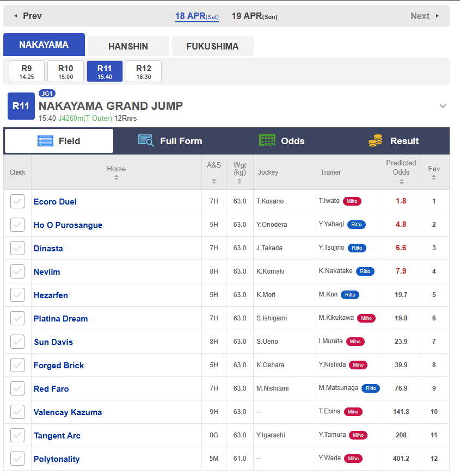460x476 pixels.
Task: Tick the Dinasta checkbox
Action: [x=17, y=248]
